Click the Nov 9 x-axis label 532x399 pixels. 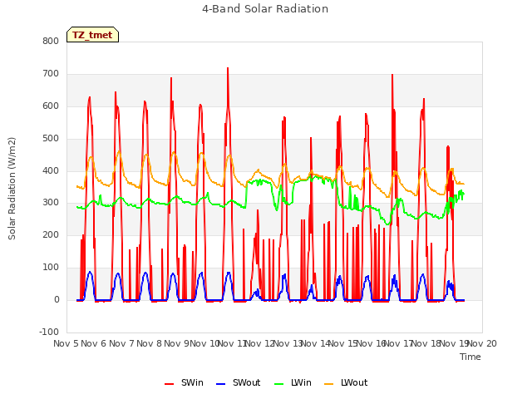[x=176, y=343]
